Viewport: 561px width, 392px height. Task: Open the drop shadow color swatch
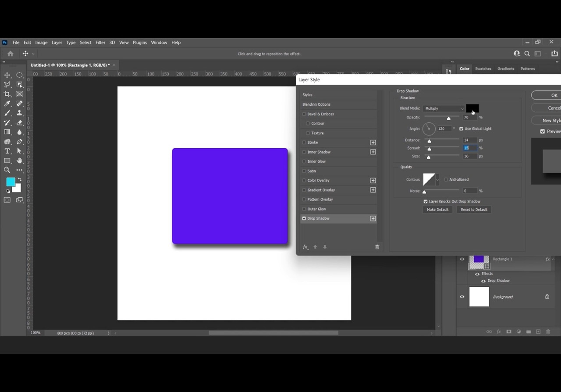pyautogui.click(x=472, y=108)
